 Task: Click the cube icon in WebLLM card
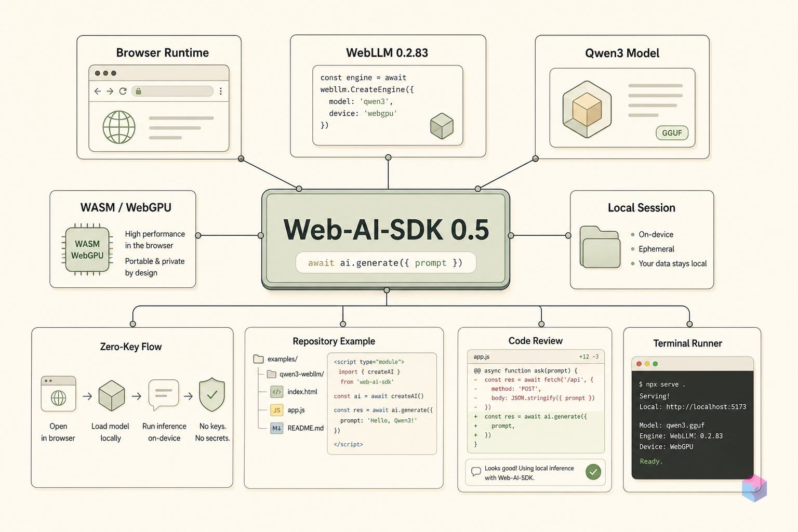click(442, 126)
